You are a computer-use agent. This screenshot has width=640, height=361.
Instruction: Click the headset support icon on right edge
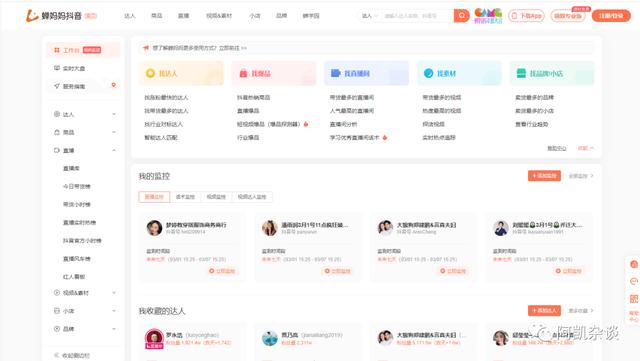coord(634,281)
